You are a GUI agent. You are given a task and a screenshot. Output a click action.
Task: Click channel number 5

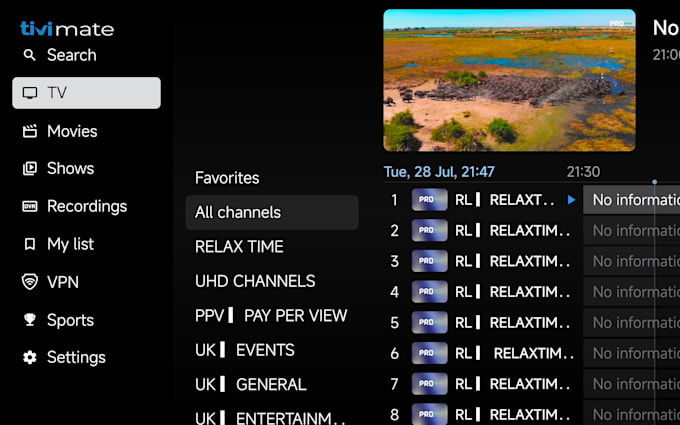click(x=394, y=323)
